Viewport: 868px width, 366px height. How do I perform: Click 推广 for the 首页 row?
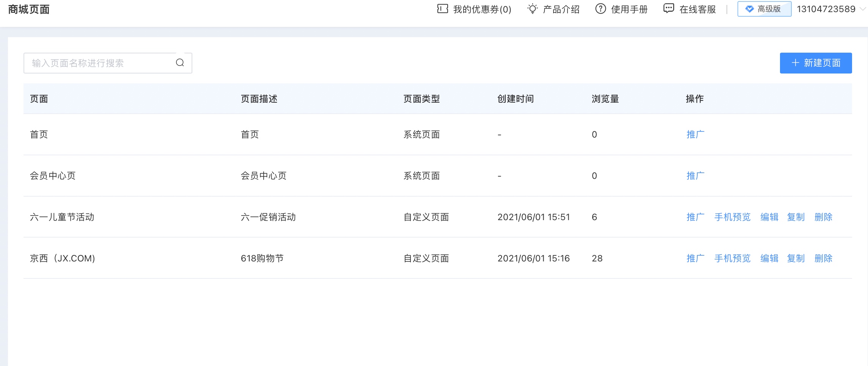[x=695, y=135]
